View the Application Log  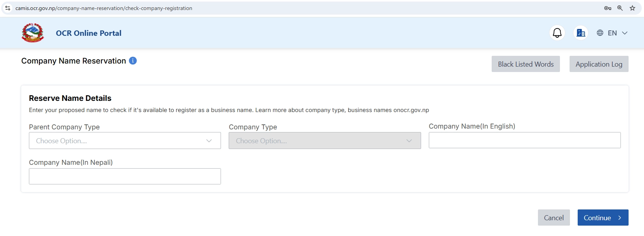coord(598,64)
